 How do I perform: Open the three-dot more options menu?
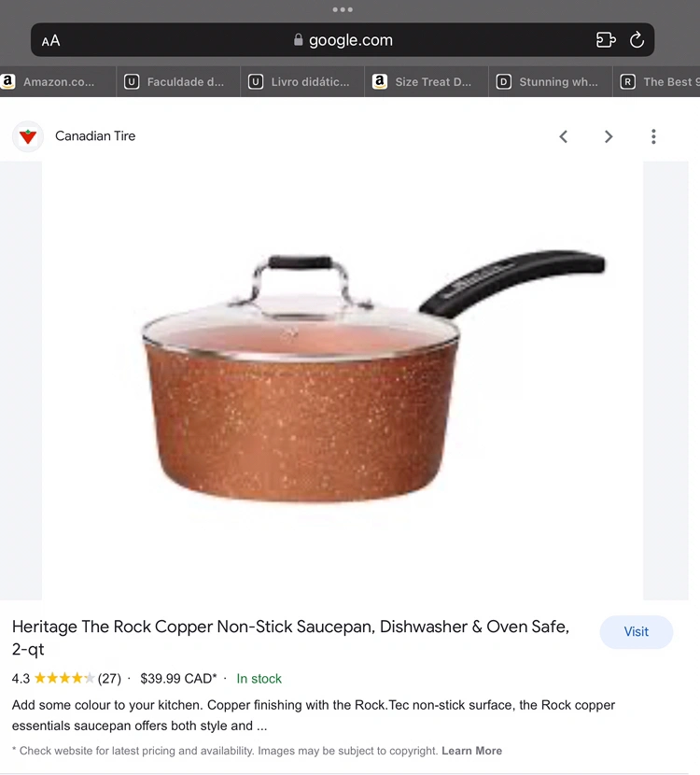coord(653,136)
